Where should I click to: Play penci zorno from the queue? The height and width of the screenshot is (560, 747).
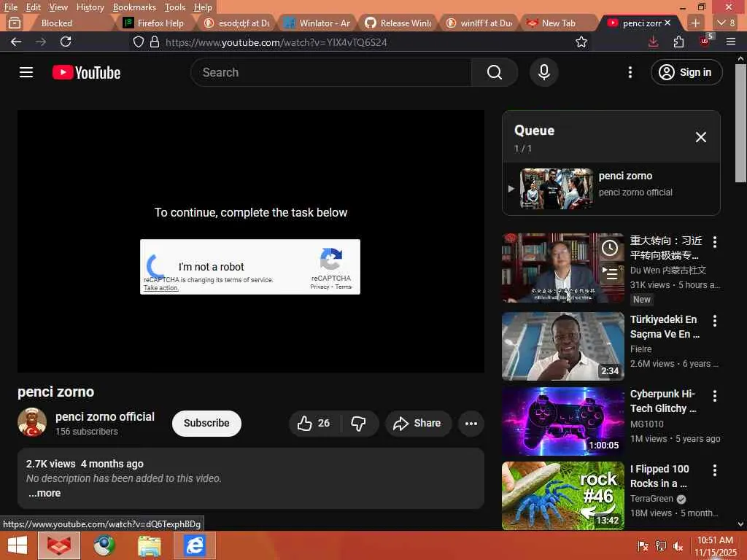pyautogui.click(x=611, y=189)
